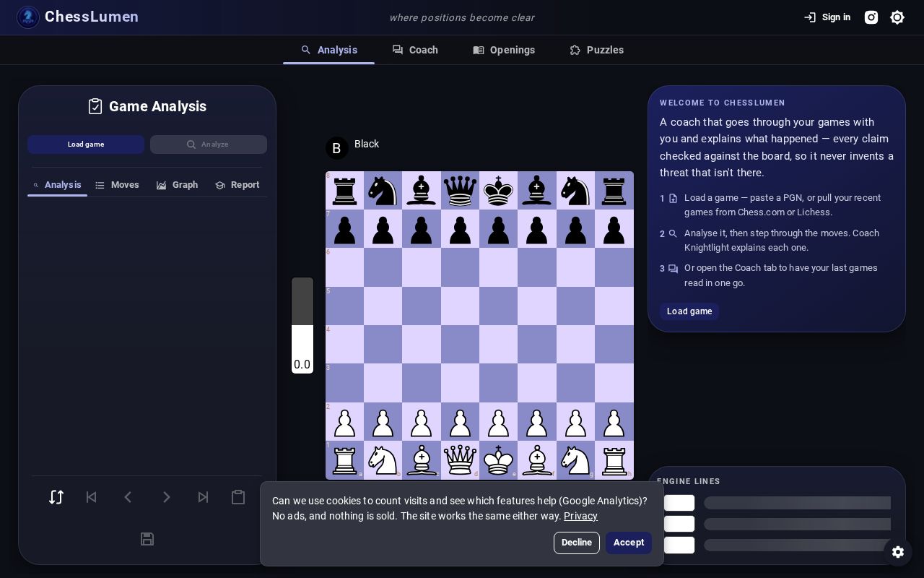Viewport: 924px width, 578px height.
Task: Open the Coach tab
Action: 415,50
